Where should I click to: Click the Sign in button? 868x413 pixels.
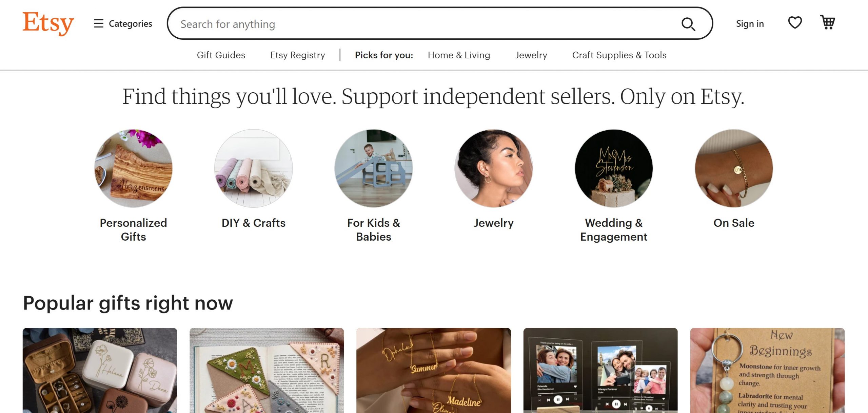tap(750, 24)
